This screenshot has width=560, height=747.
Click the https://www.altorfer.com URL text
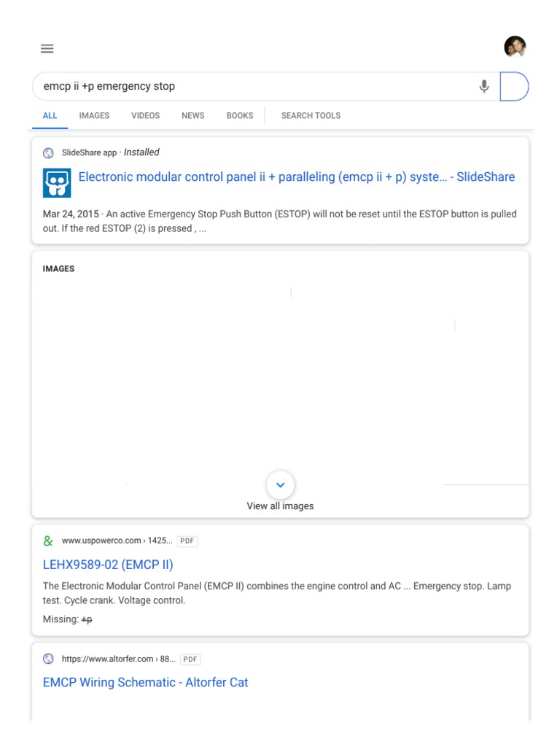click(x=119, y=659)
